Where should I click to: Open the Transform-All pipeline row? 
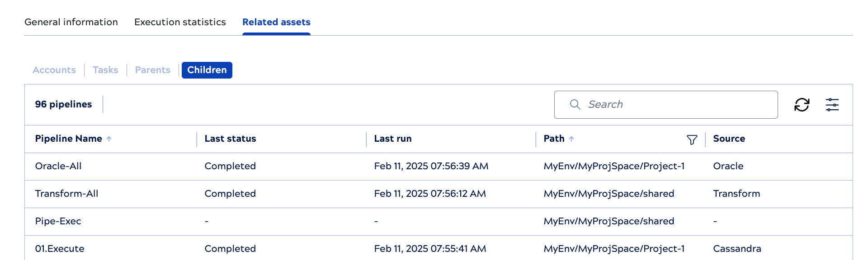point(66,194)
